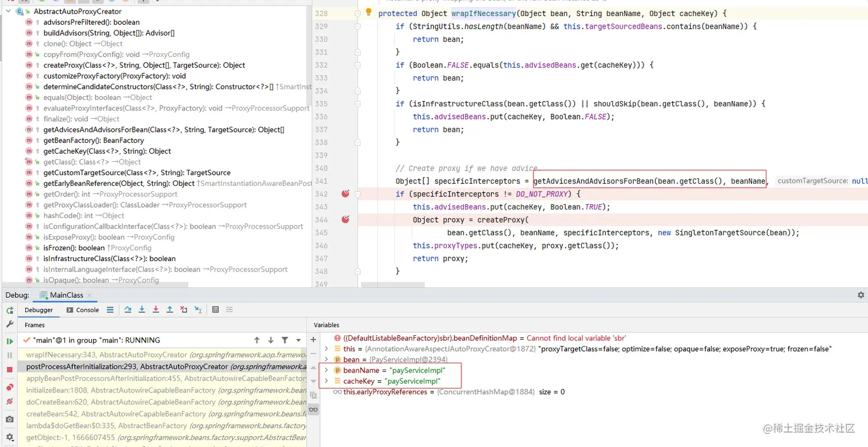Click the this.earlyProxyReferences watch entry

coord(448,392)
